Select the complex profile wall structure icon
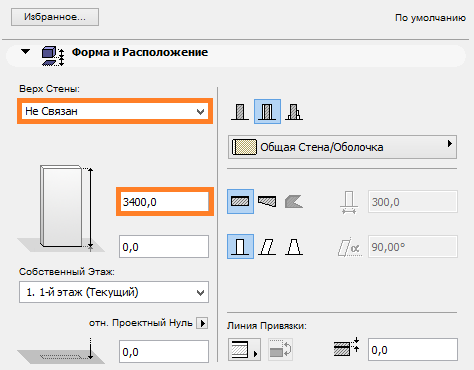Image resolution: width=474 pixels, height=370 pixels. click(x=294, y=112)
